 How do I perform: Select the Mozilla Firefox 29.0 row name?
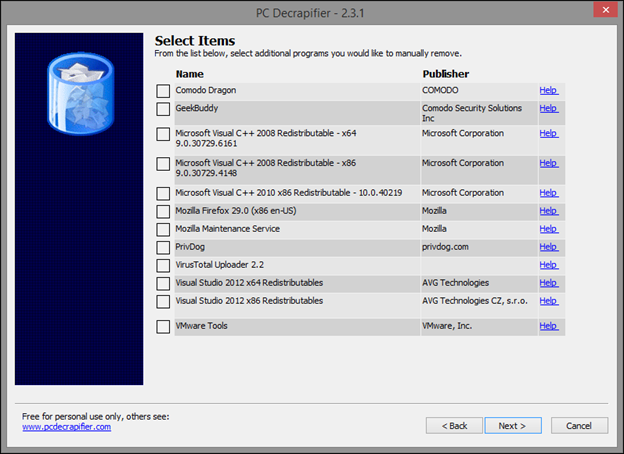pos(236,211)
